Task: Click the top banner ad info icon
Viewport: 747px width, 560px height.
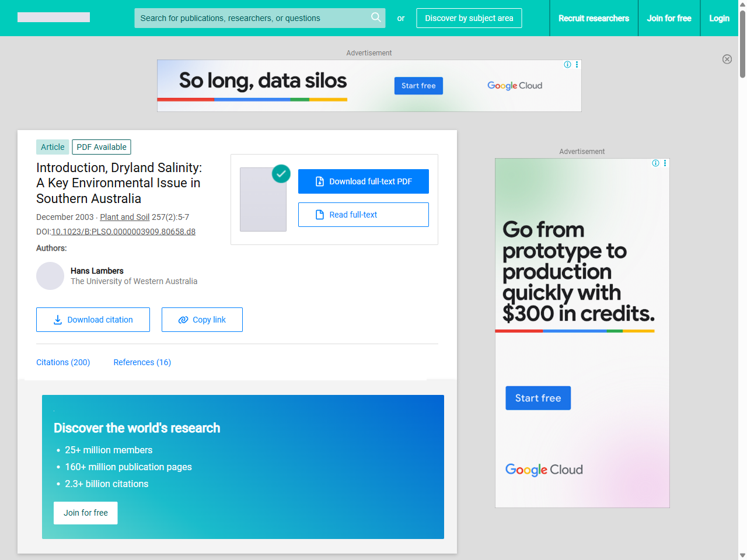Action: (x=567, y=65)
